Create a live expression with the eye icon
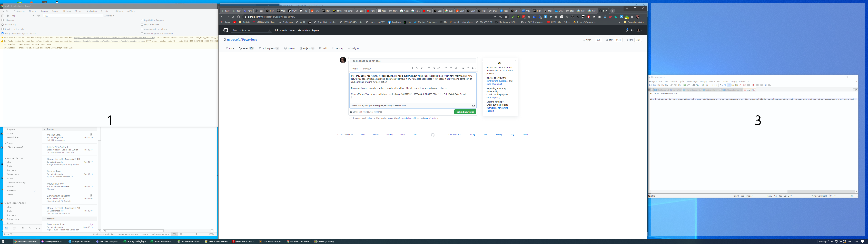This screenshot has width=868, height=244. 39,15
